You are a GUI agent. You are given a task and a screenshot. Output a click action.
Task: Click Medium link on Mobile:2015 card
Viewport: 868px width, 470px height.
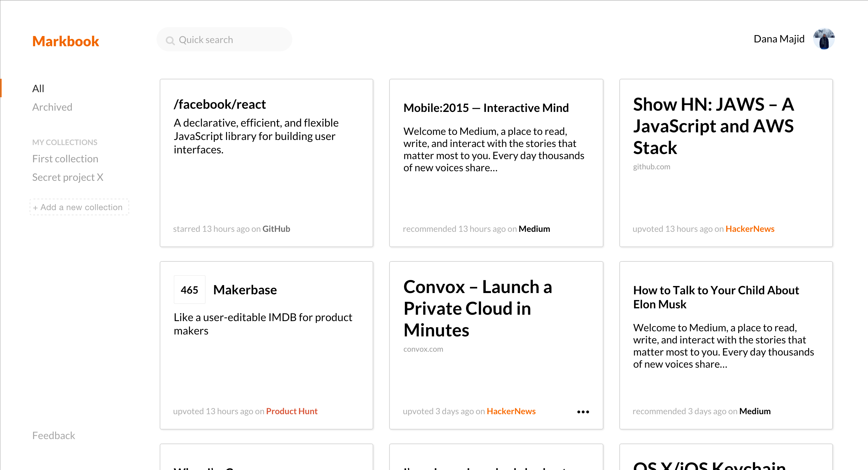point(534,229)
